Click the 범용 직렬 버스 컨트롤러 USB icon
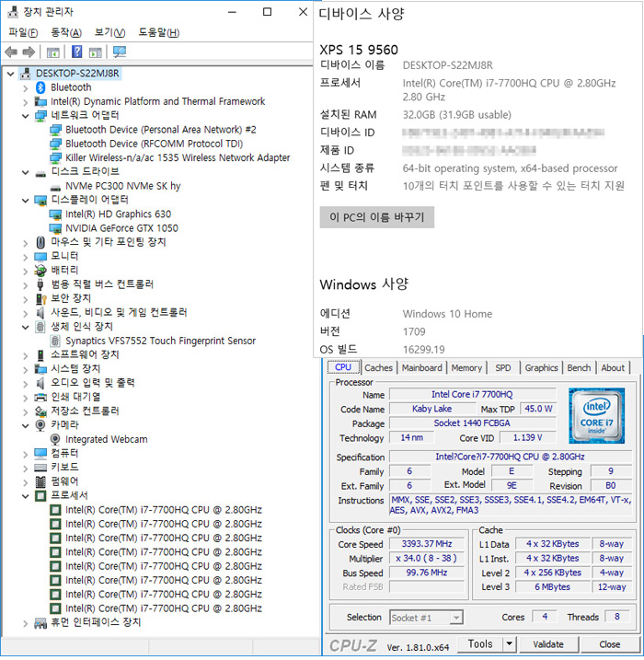This screenshot has height=660, width=644. (x=40, y=285)
